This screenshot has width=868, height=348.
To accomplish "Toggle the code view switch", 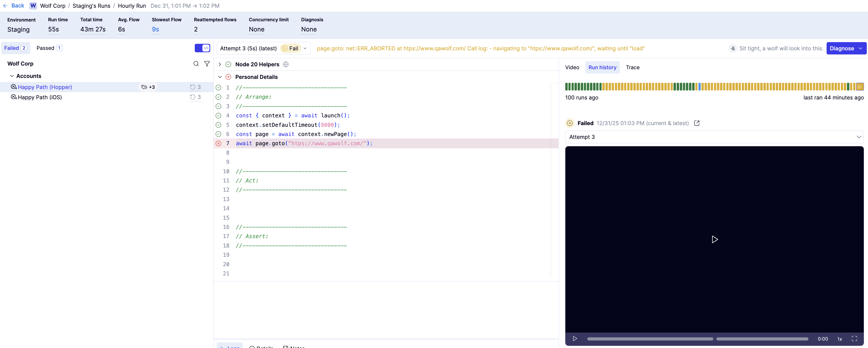I will click(x=202, y=48).
